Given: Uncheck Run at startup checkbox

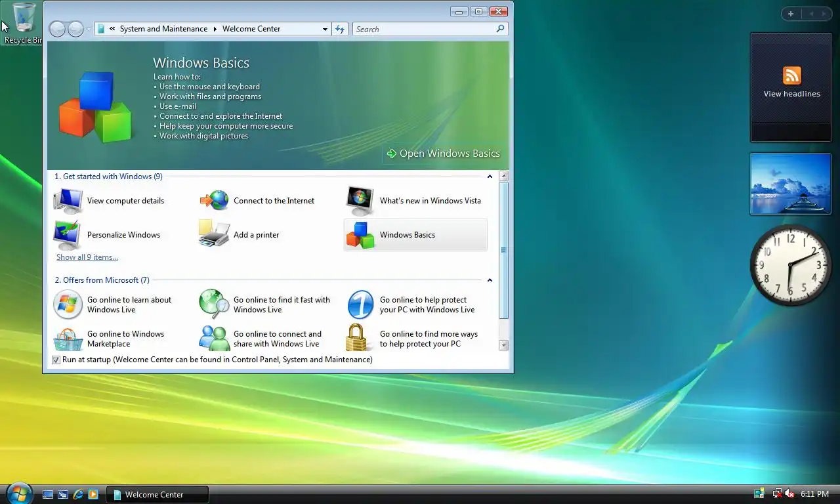Looking at the screenshot, I should [x=56, y=360].
